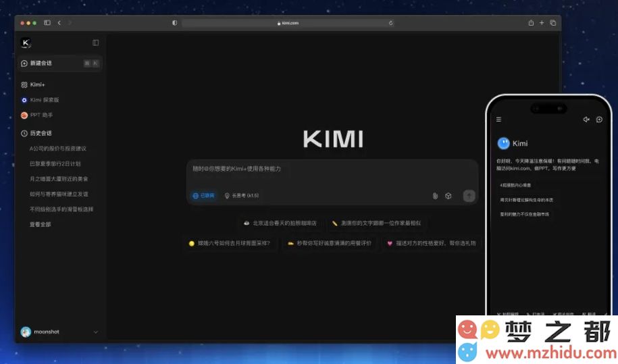The height and width of the screenshot is (364, 618).
Task: Select the suggestion starting with "北京"
Action: click(280, 223)
